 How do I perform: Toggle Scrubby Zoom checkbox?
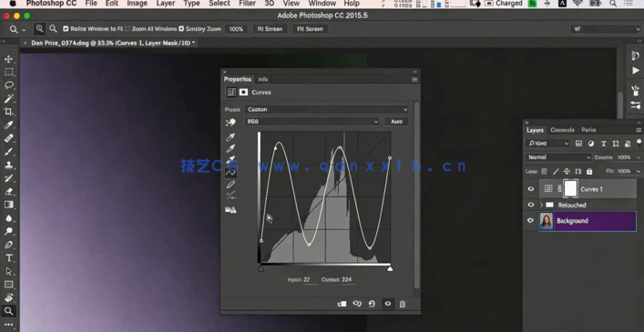pos(181,29)
